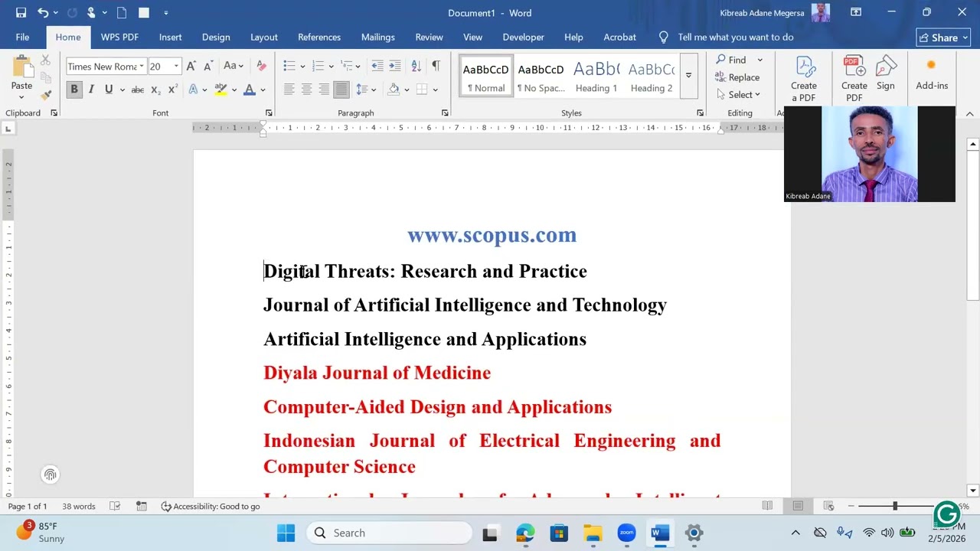Open the font name combo box
Viewport: 980px width, 551px height.
pyautogui.click(x=106, y=67)
